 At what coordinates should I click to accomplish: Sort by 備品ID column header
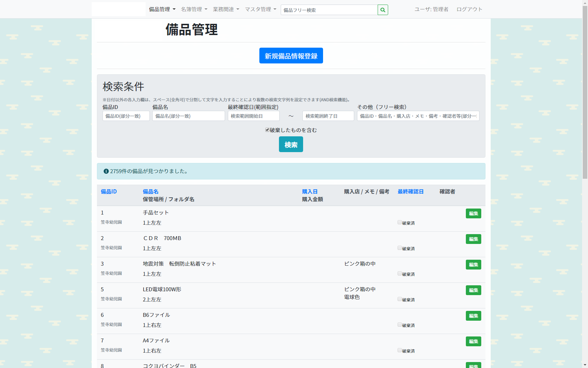click(x=109, y=192)
